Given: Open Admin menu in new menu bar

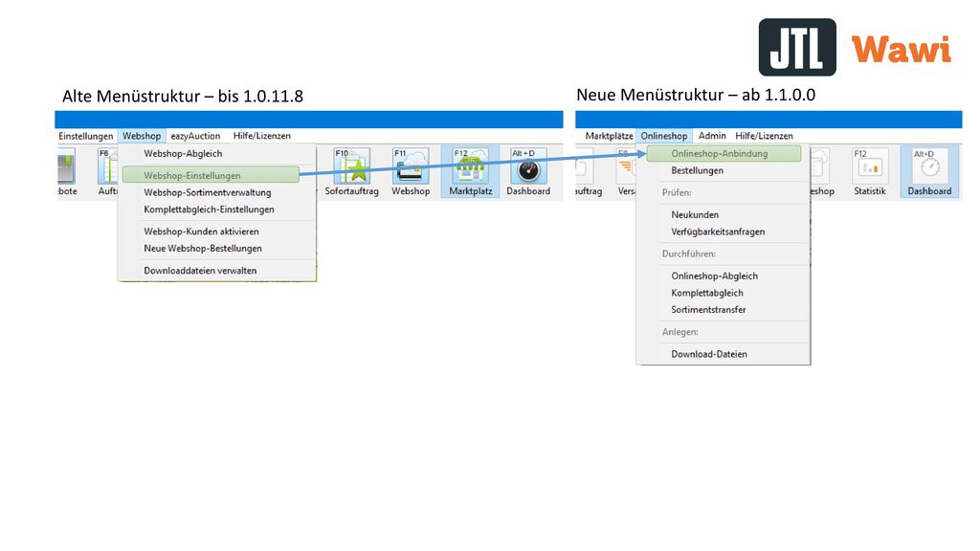Looking at the screenshot, I should pos(712,136).
